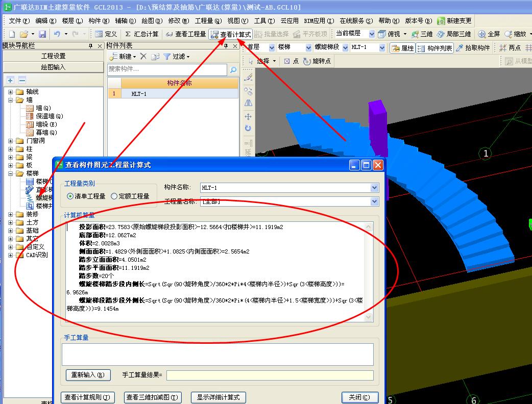The width and height of the screenshot is (532, 404).
Task: Select the HLT-1 row in component list
Action: click(x=173, y=93)
